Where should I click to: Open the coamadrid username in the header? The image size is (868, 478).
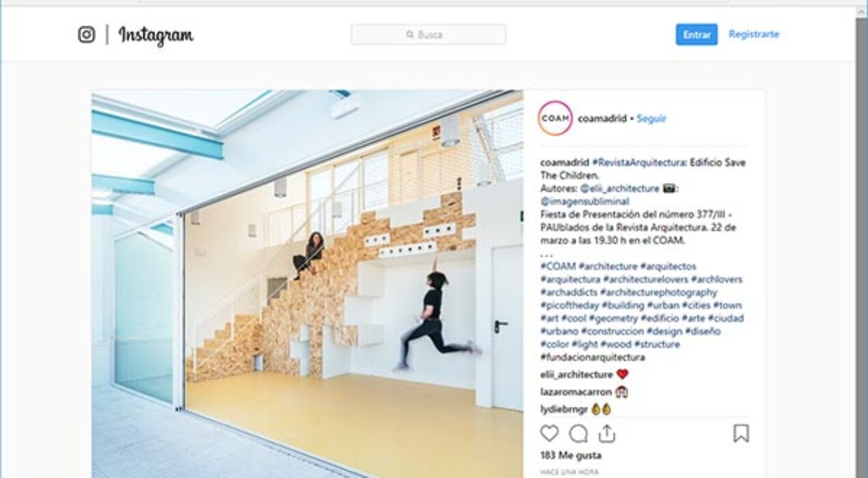pyautogui.click(x=602, y=118)
